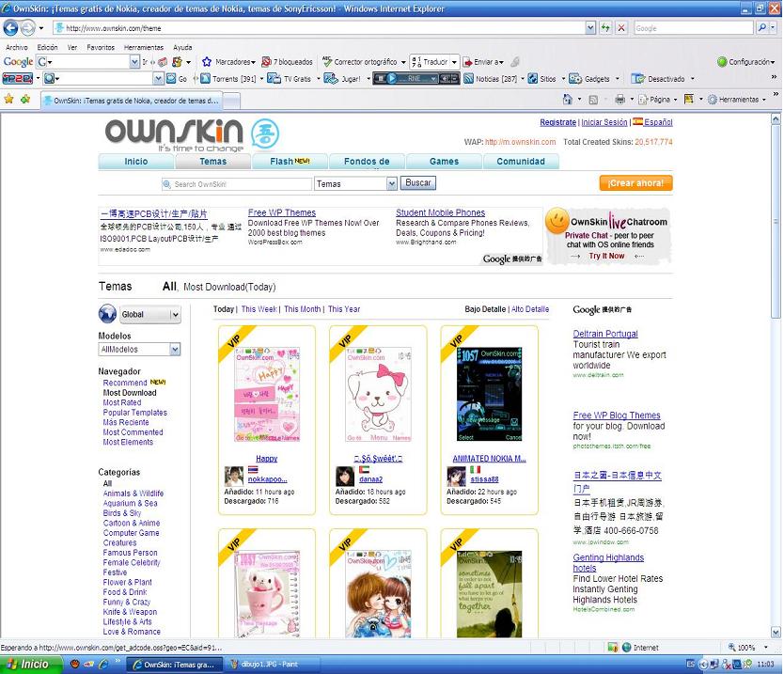The image size is (784, 674).
Task: Click the Stop loading red X icon
Action: (621, 28)
